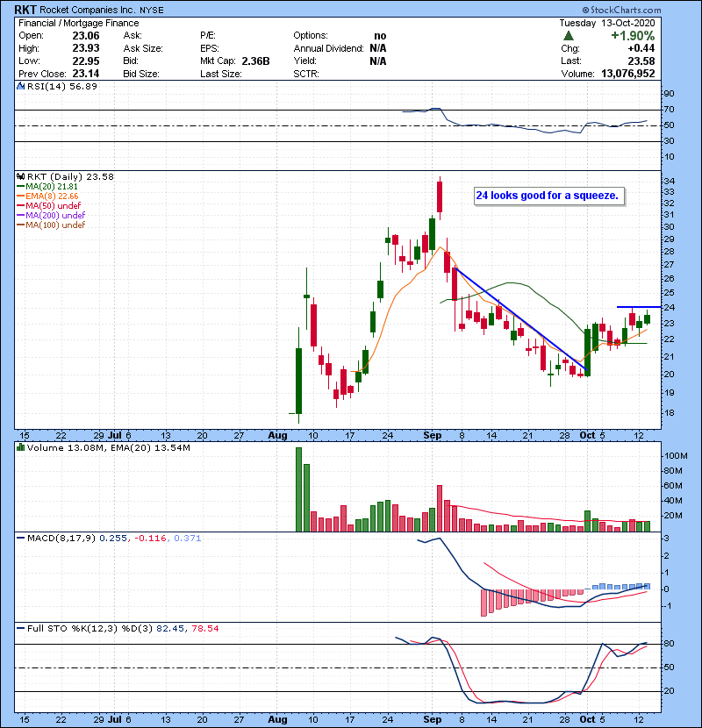The width and height of the screenshot is (702, 728).
Task: Click the MACD(8,17,9) panel label
Action: 61,539
